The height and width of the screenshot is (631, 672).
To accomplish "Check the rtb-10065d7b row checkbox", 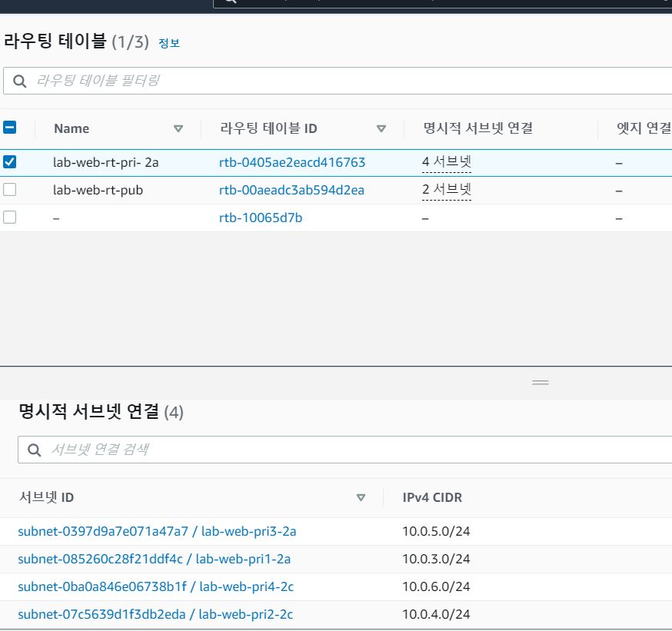I will 9,218.
